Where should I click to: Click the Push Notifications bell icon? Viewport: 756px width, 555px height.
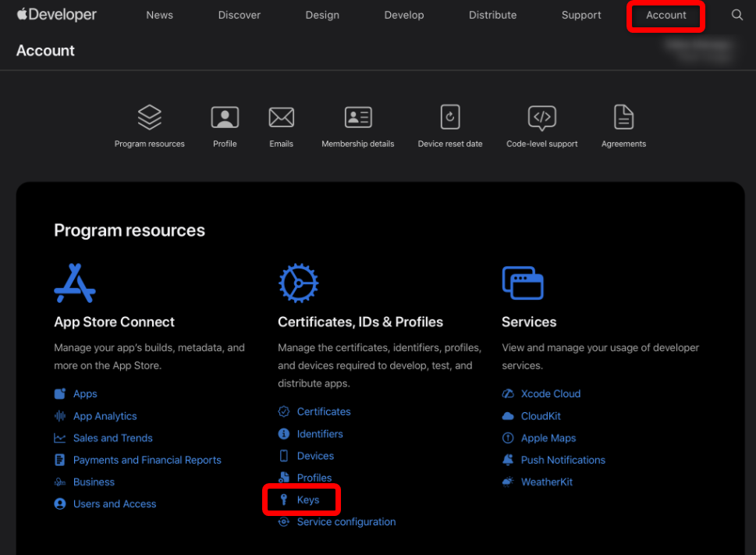(508, 460)
